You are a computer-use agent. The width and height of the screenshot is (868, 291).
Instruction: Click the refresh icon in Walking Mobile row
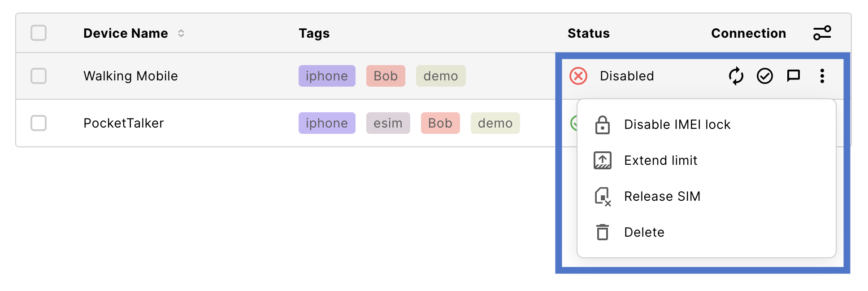point(736,76)
